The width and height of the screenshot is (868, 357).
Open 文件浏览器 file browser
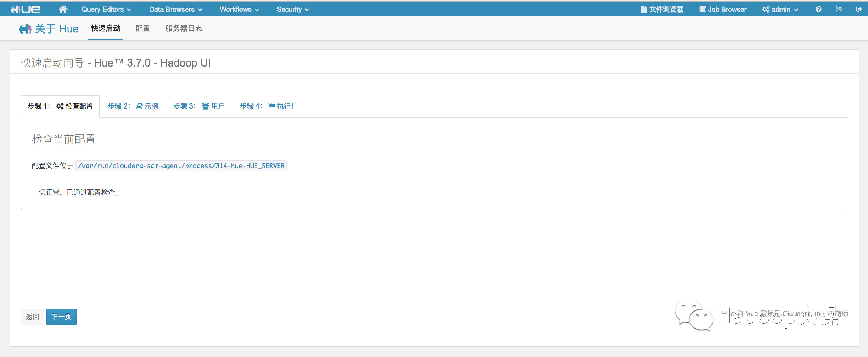click(662, 10)
